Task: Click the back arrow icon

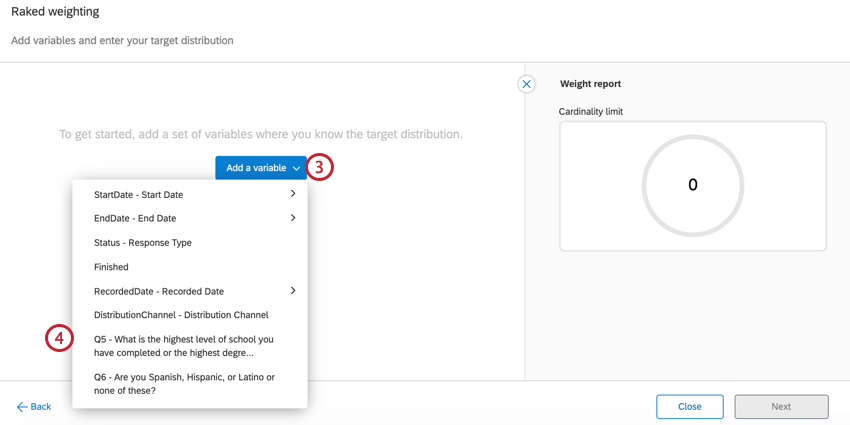Action: point(22,407)
